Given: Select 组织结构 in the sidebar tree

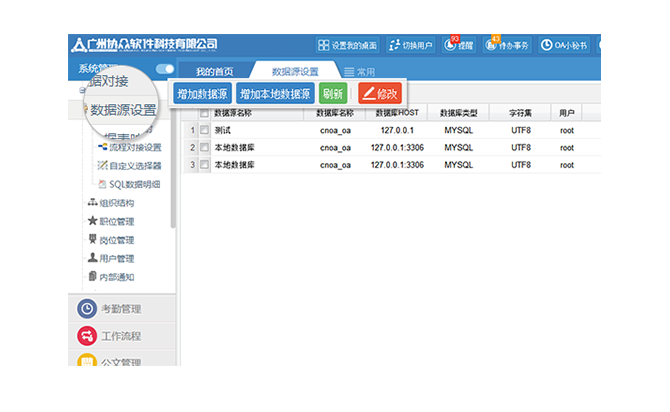Looking at the screenshot, I should pos(109,203).
